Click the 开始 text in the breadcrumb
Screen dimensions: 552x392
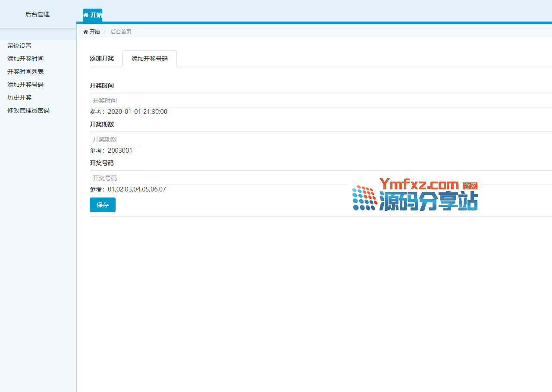click(x=94, y=32)
